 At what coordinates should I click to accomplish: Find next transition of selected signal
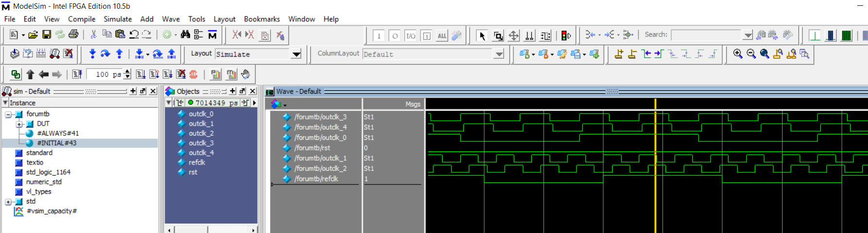pyautogui.click(x=659, y=54)
